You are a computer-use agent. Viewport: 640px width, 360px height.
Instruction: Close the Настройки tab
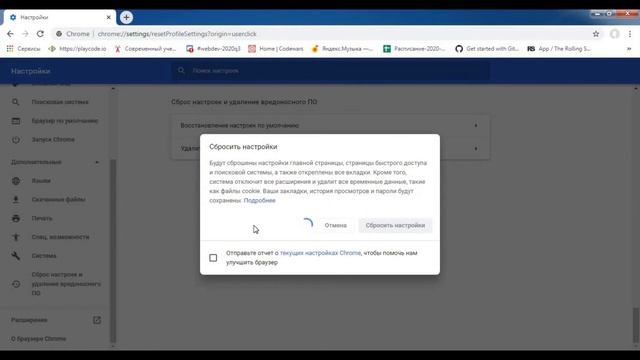tap(109, 17)
